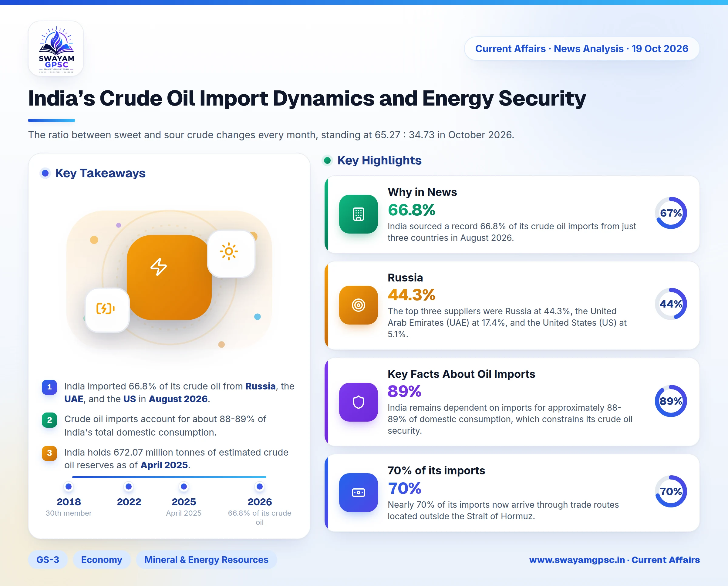Click the '70% of its imports' heading
Image resolution: width=728 pixels, height=586 pixels.
pyautogui.click(x=436, y=470)
